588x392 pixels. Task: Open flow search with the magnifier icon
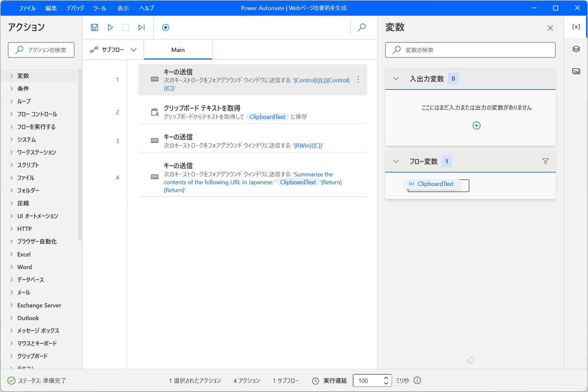tap(362, 27)
